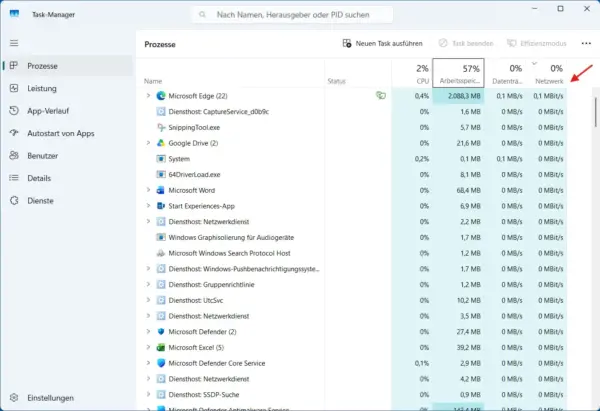Click the Windows Graphisolierung für Audiogeräte icon
This screenshot has width=600, height=411.
pos(161,237)
